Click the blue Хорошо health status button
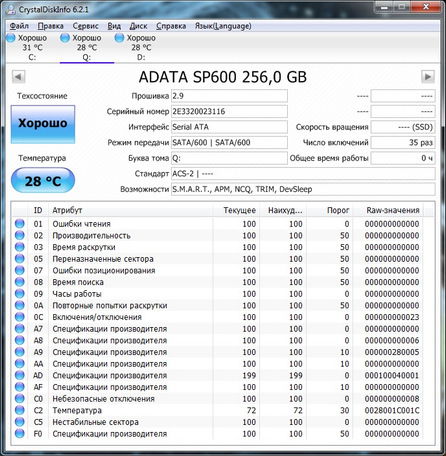Viewport: 446px width, 456px height. point(43,124)
